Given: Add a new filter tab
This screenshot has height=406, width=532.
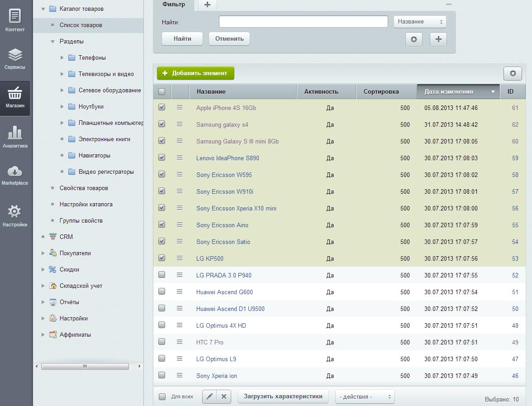Looking at the screenshot, I should [207, 5].
